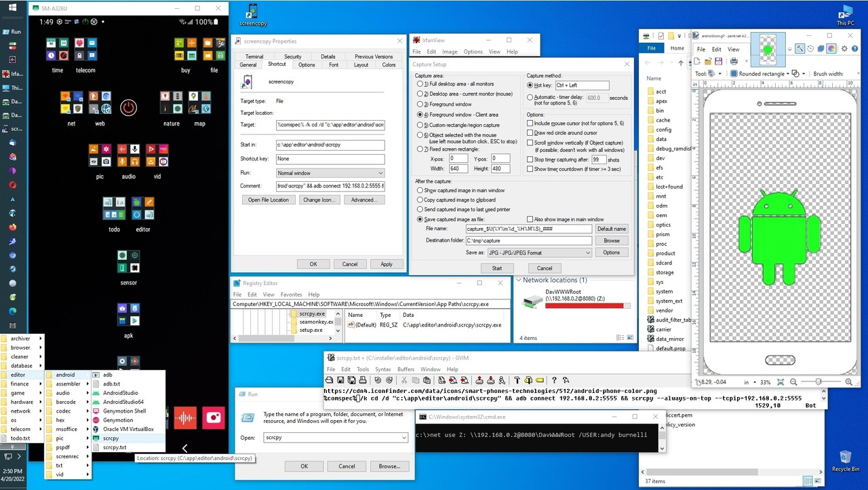
Task: Select Copy captured image to clipboard
Action: tap(420, 200)
